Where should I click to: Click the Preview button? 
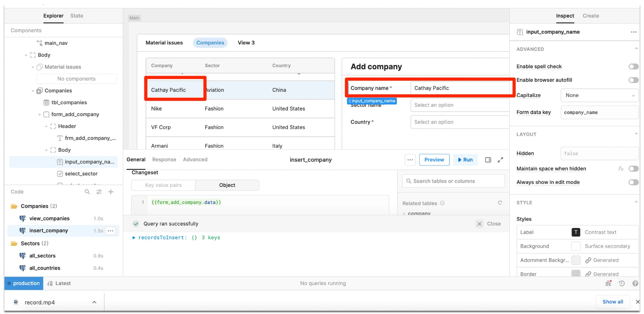click(x=434, y=160)
